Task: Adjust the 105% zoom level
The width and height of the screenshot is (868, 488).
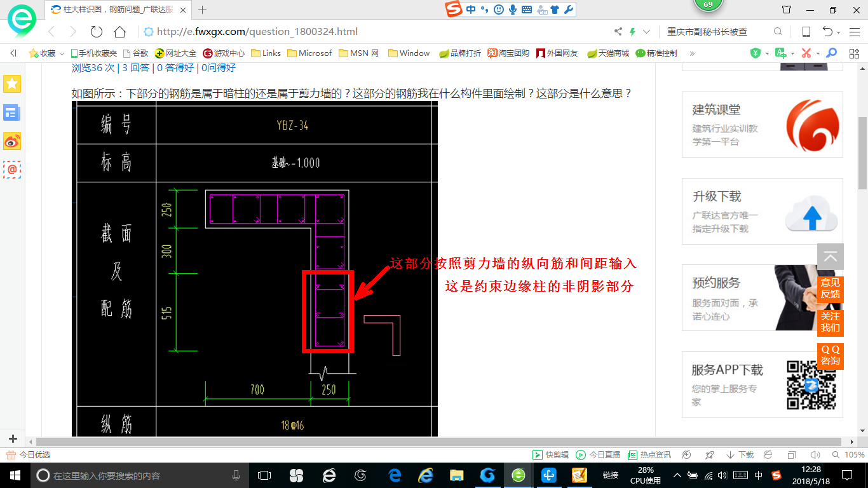Action: (848, 455)
